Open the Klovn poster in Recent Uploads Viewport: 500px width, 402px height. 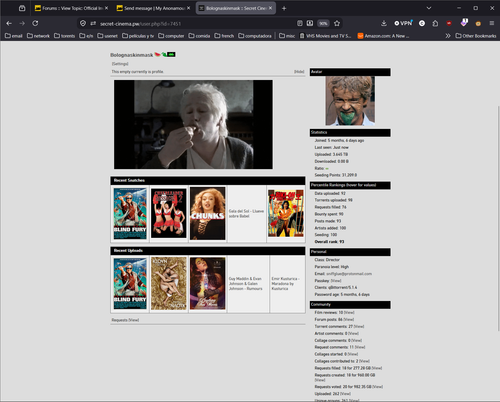169,284
